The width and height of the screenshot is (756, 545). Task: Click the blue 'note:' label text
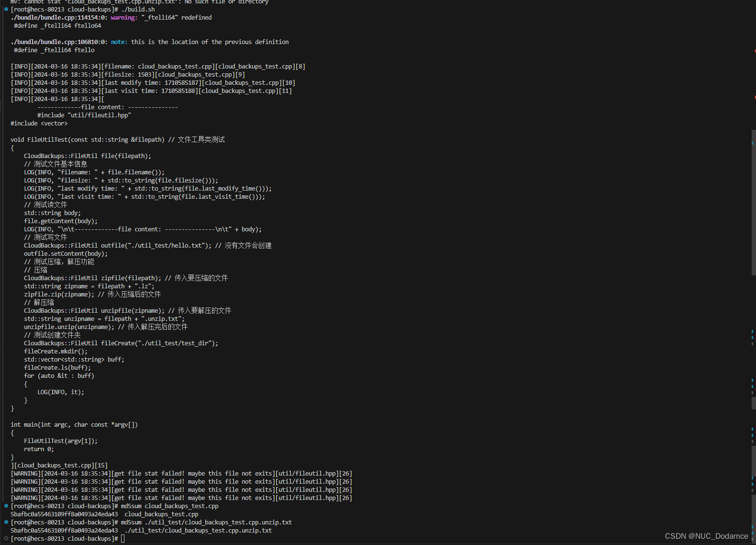tap(119, 42)
